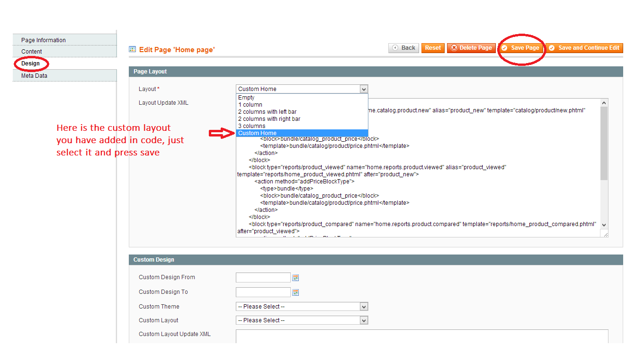644x364 pixels.
Task: Click the Reset button
Action: tap(432, 48)
